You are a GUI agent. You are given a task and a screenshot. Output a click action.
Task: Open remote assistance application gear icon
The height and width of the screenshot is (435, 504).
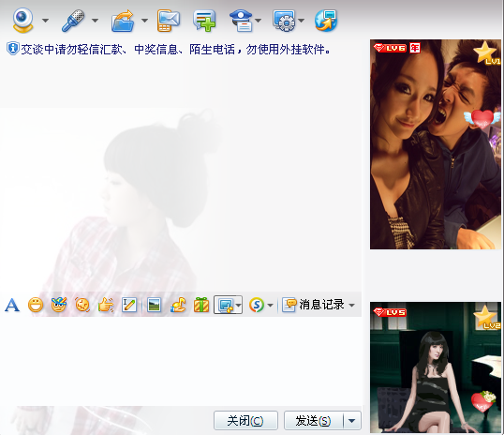tap(284, 21)
